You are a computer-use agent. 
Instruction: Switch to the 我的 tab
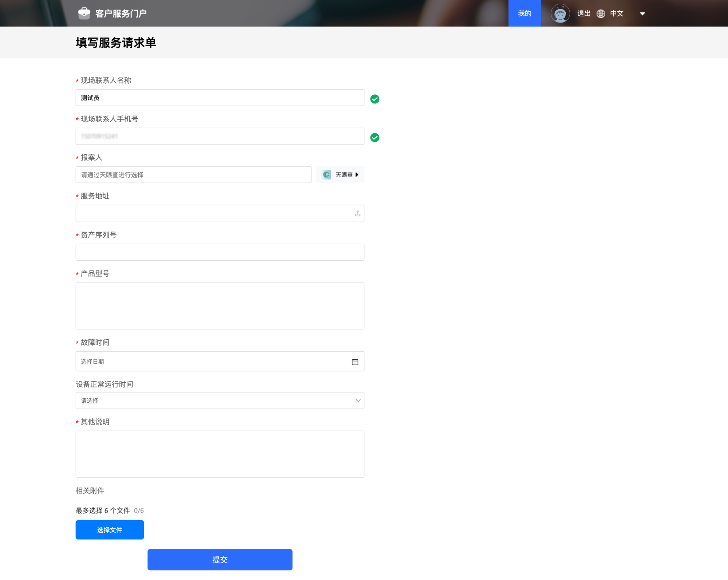point(525,13)
